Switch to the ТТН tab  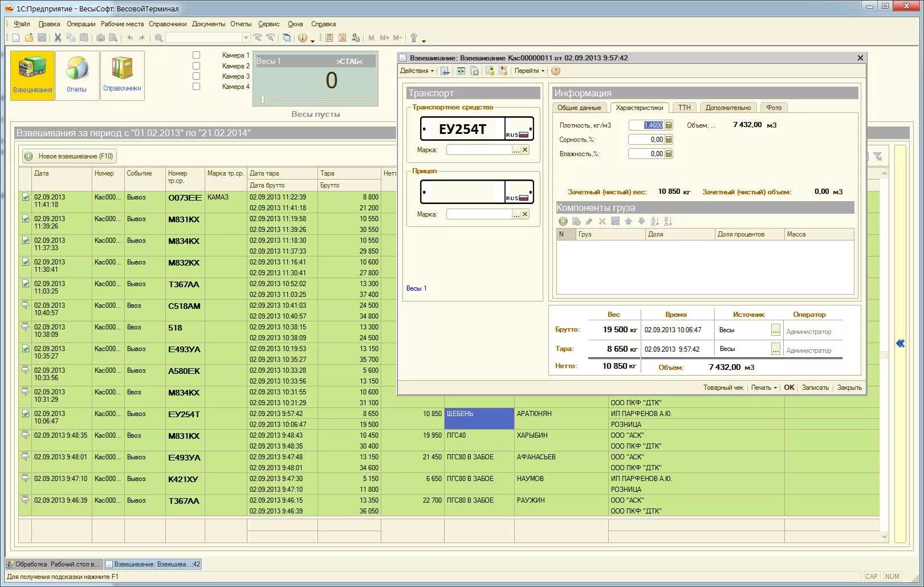(684, 107)
